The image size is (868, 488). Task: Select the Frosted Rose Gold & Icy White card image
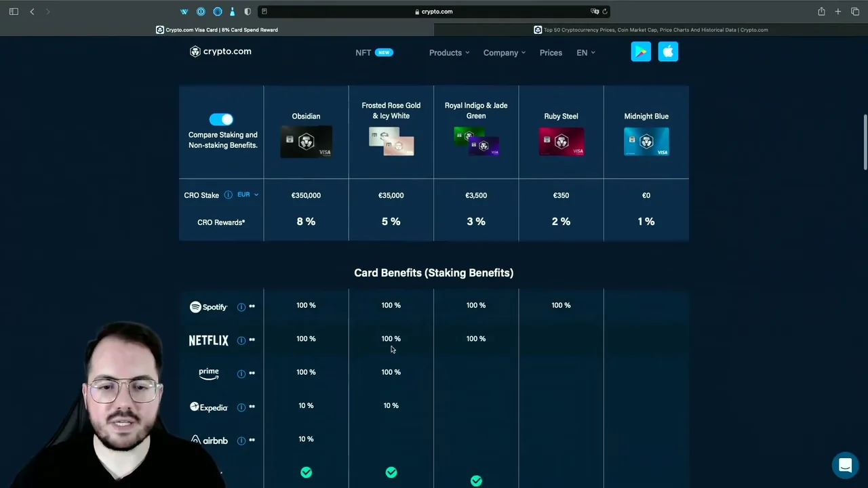tap(391, 142)
